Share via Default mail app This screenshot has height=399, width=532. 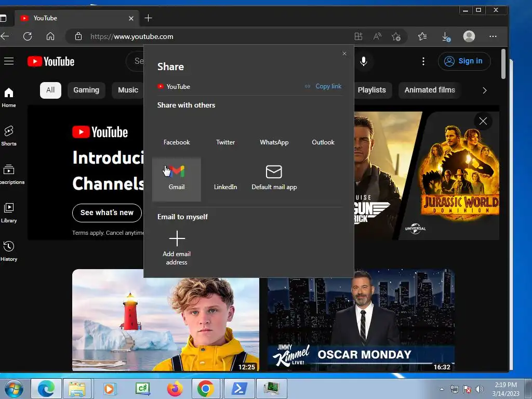tap(274, 178)
